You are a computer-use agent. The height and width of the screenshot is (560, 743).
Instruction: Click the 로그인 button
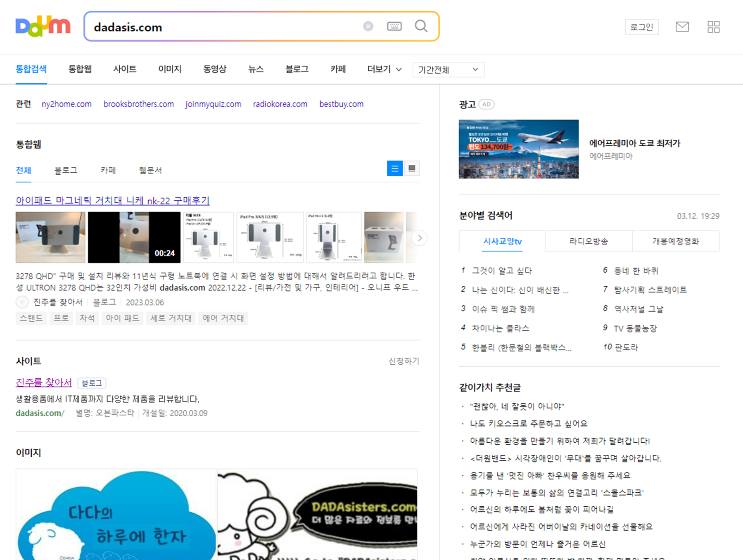(x=642, y=27)
